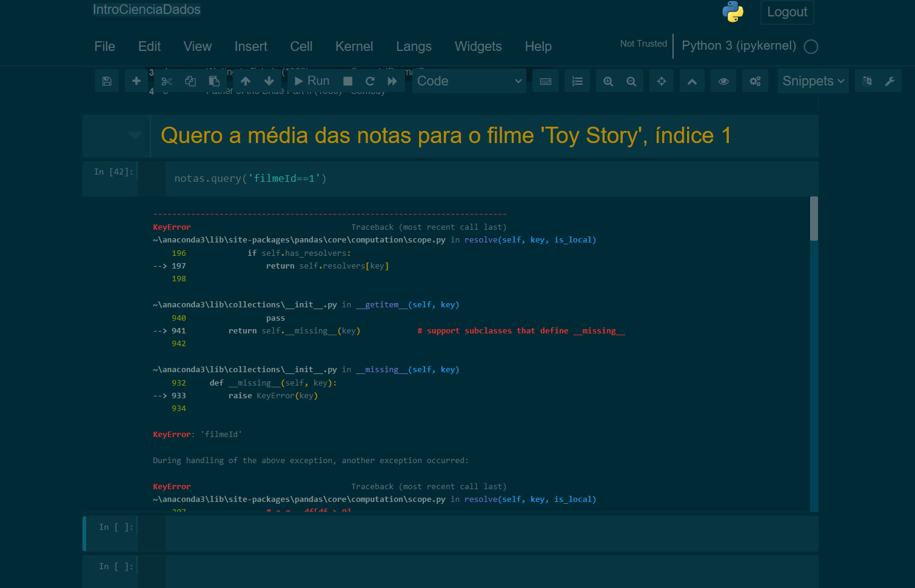Open the Kernel menu

click(x=354, y=47)
